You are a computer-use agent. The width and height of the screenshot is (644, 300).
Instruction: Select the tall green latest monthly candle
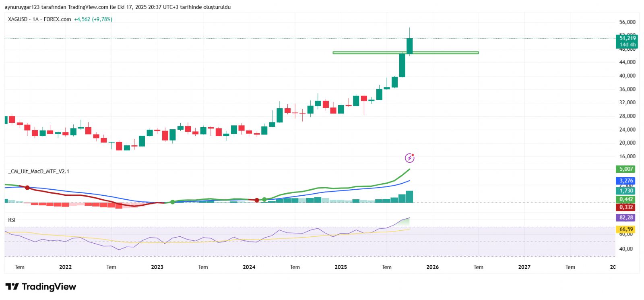click(x=410, y=46)
